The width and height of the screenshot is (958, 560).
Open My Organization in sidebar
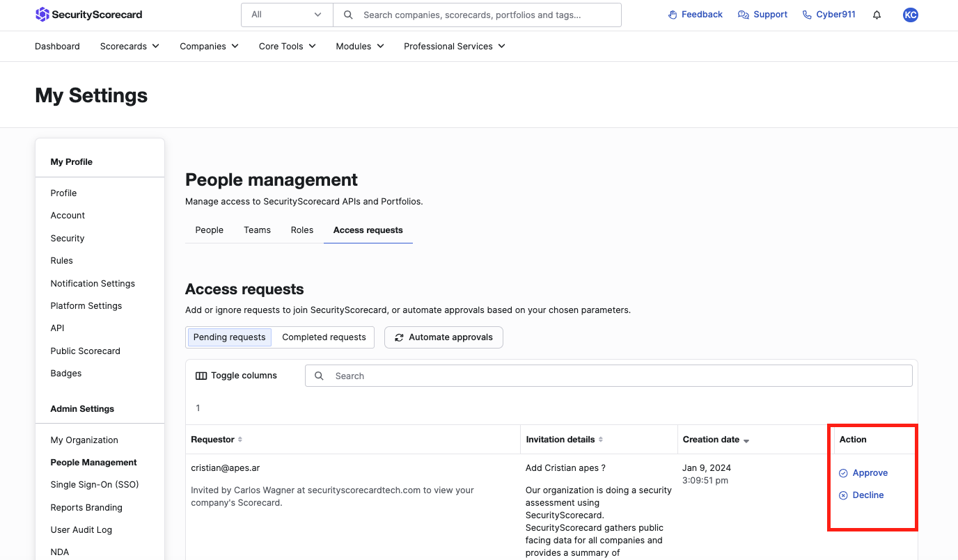[x=84, y=440]
